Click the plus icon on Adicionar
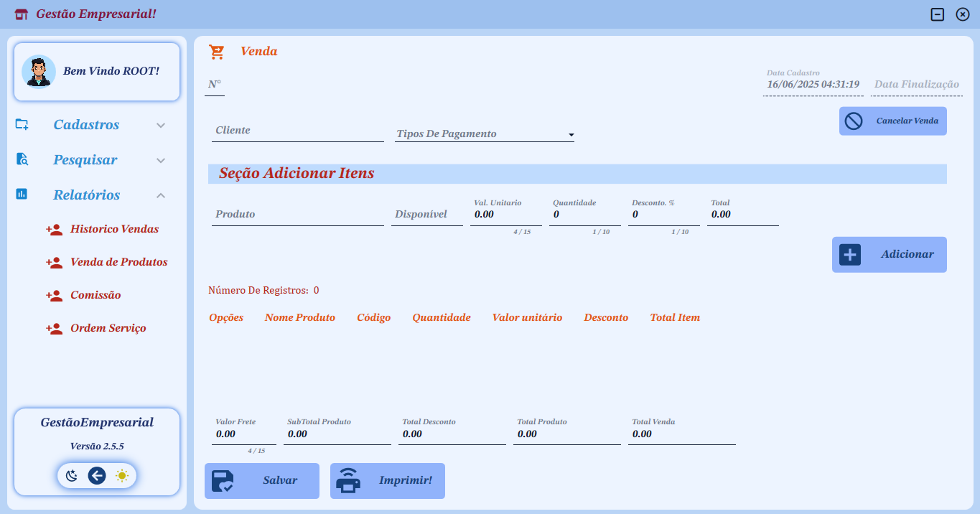Image resolution: width=980 pixels, height=514 pixels. click(850, 255)
